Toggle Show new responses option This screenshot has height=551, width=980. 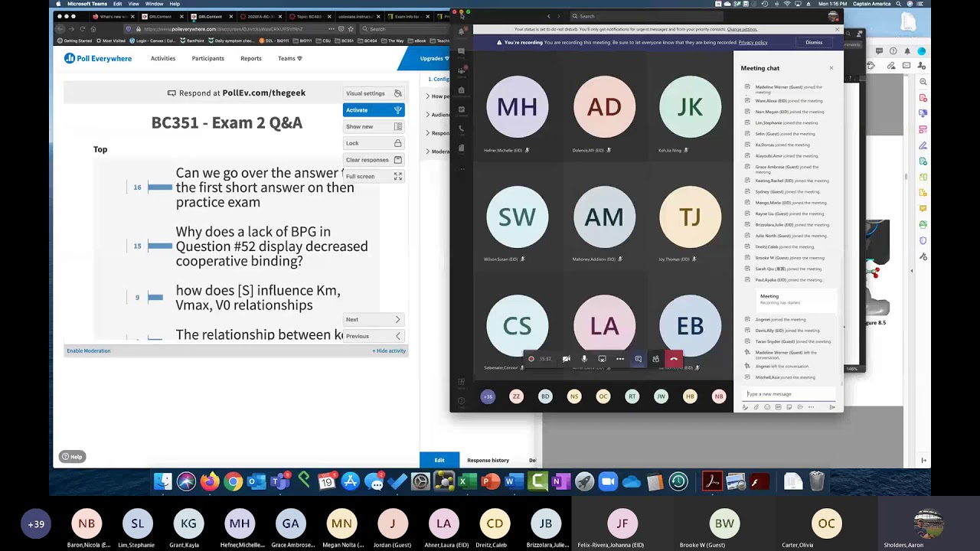(x=374, y=126)
